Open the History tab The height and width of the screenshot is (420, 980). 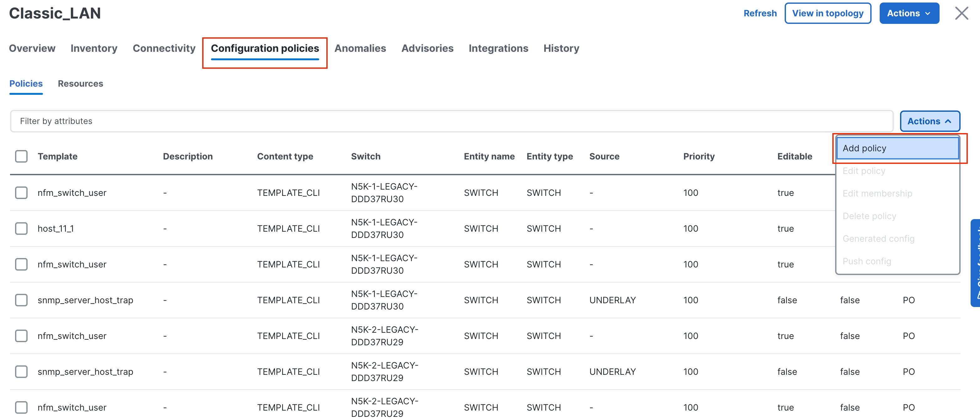coord(561,48)
